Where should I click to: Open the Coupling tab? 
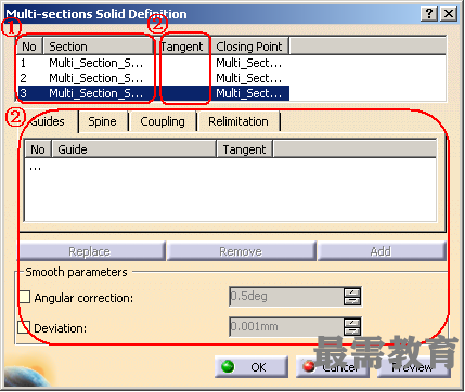point(162,122)
